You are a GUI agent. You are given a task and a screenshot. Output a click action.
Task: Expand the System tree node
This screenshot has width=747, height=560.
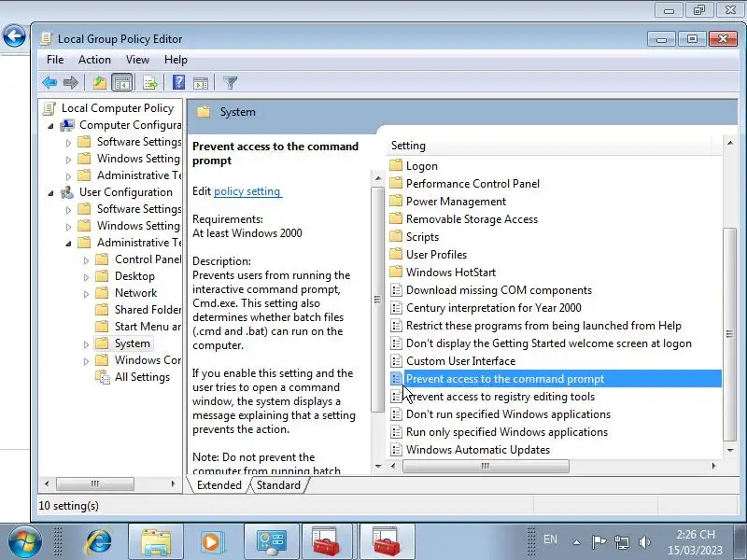coord(86,344)
